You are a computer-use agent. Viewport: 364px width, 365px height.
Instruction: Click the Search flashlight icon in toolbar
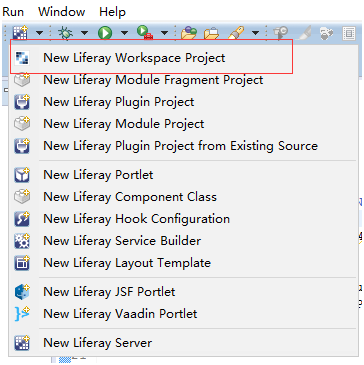coord(236,33)
